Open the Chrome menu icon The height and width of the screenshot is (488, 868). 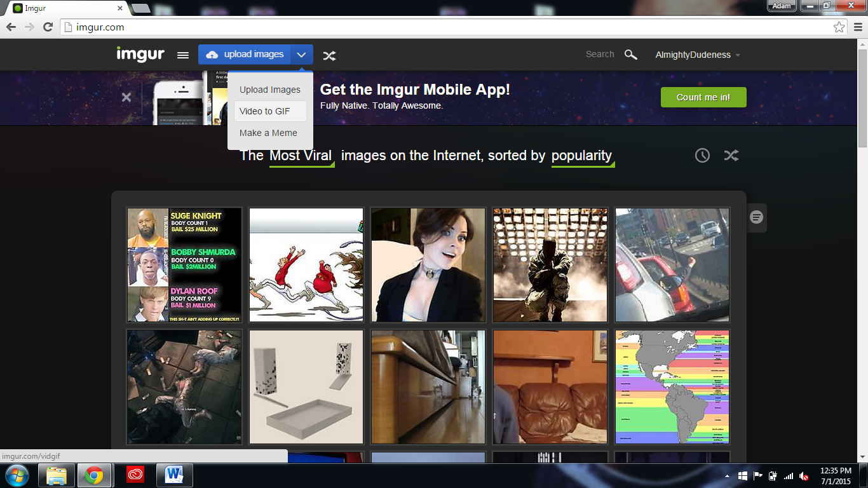857,27
